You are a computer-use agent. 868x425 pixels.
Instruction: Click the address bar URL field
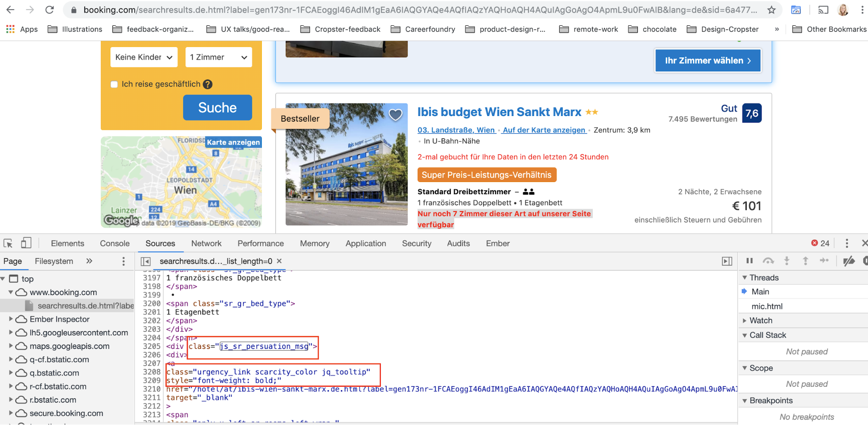(x=419, y=10)
